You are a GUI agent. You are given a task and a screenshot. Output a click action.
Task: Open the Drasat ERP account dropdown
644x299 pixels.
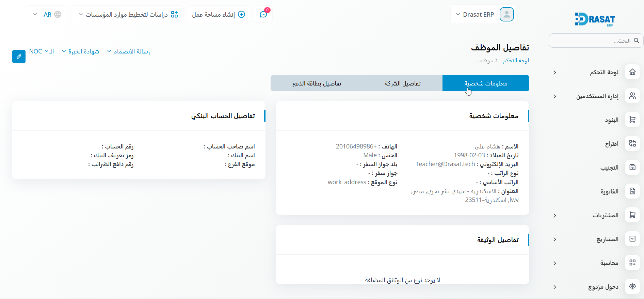[x=475, y=14]
